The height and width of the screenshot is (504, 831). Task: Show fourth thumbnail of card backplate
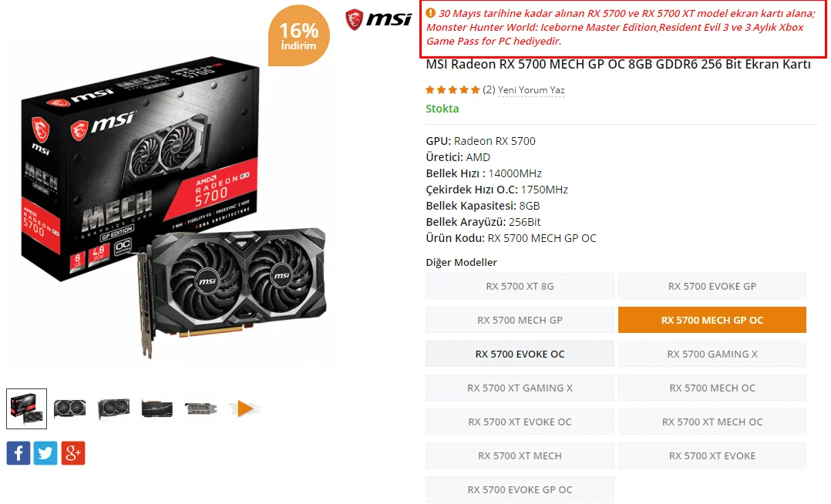point(157,408)
